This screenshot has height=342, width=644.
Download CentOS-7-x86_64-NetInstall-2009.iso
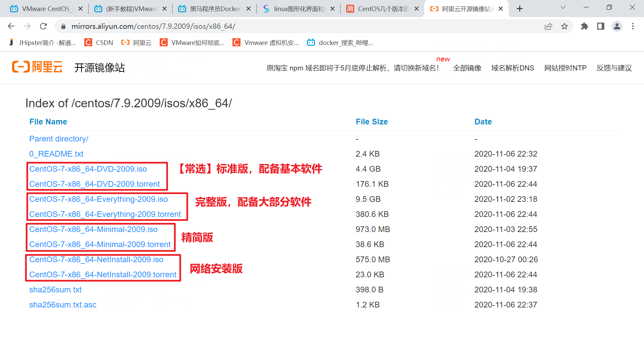pyautogui.click(x=96, y=260)
